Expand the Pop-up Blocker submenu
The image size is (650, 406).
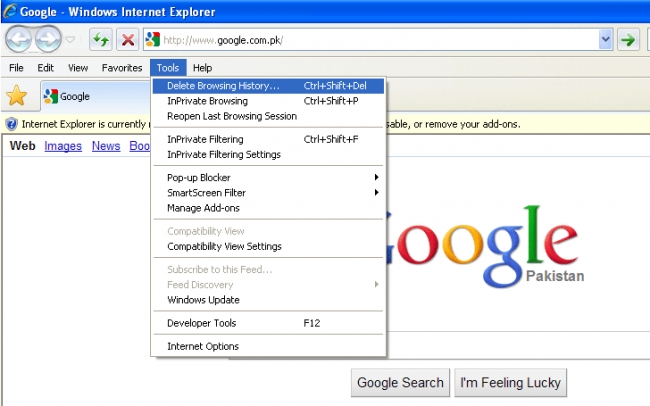(268, 177)
